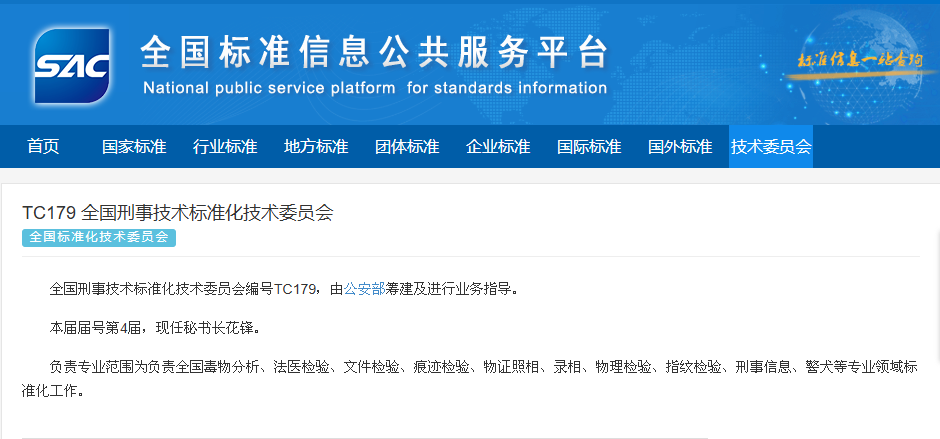Open the 国际标准 navigation item
This screenshot has width=940, height=439.
point(589,146)
